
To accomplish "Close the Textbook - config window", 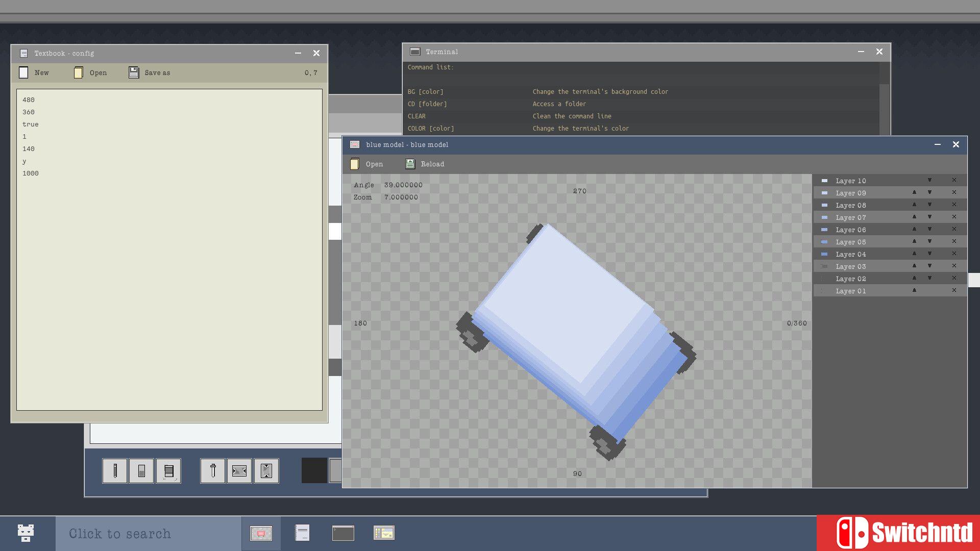I will [x=316, y=53].
